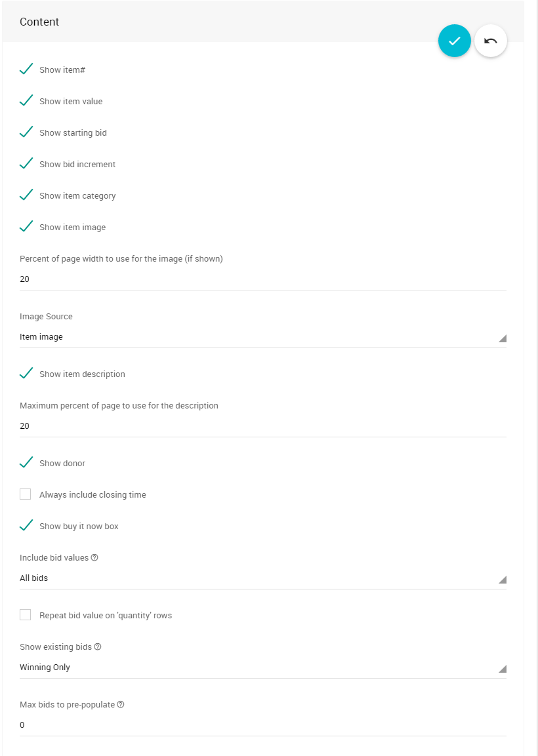This screenshot has height=756, width=538.
Task: Open the Show existing bids dropdown
Action: pyautogui.click(x=262, y=667)
